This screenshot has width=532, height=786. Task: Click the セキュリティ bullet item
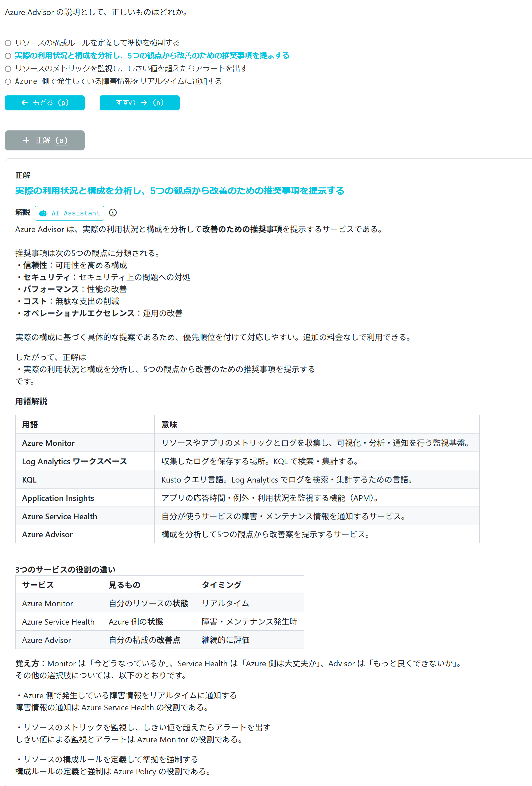tap(103, 277)
